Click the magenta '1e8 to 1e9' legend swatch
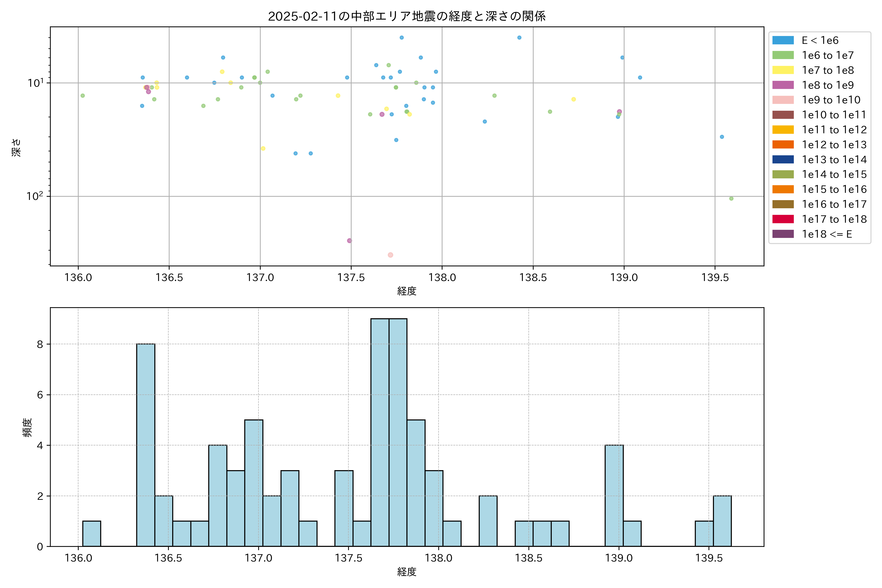Screen dimensions: 882x588 point(783,85)
